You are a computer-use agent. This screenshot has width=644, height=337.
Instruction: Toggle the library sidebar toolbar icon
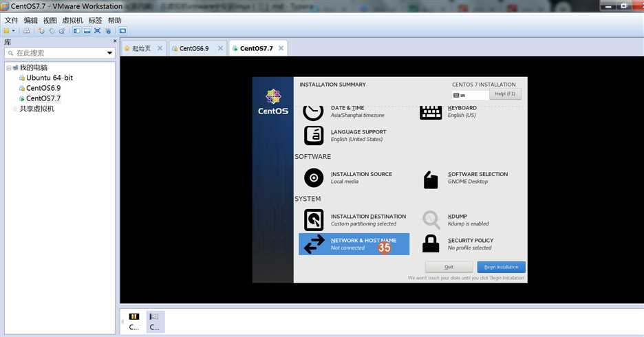(x=77, y=31)
